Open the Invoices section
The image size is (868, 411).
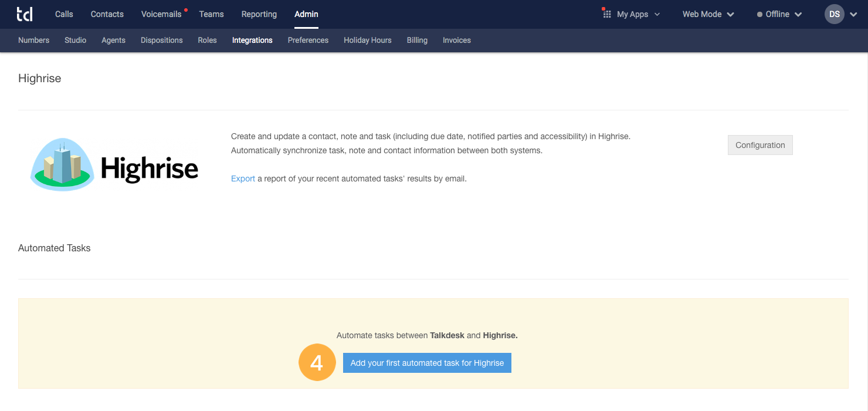pos(456,40)
